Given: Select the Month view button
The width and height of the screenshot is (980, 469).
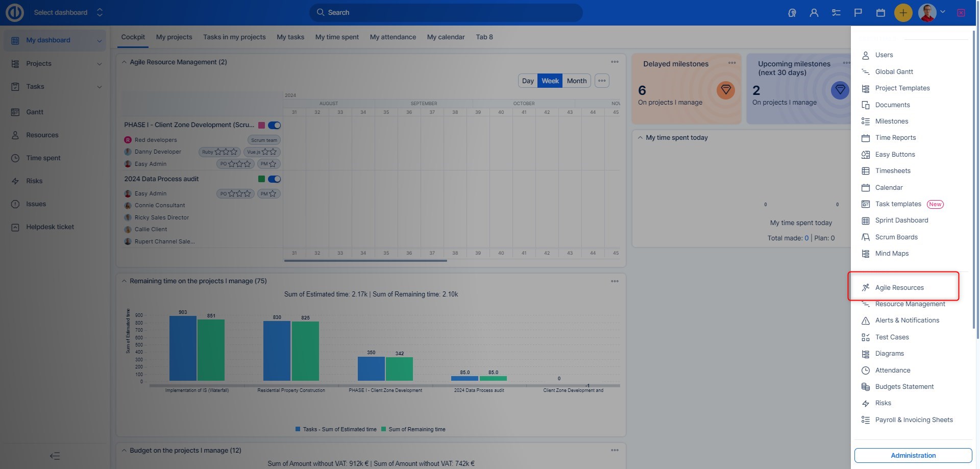Looking at the screenshot, I should [x=576, y=81].
